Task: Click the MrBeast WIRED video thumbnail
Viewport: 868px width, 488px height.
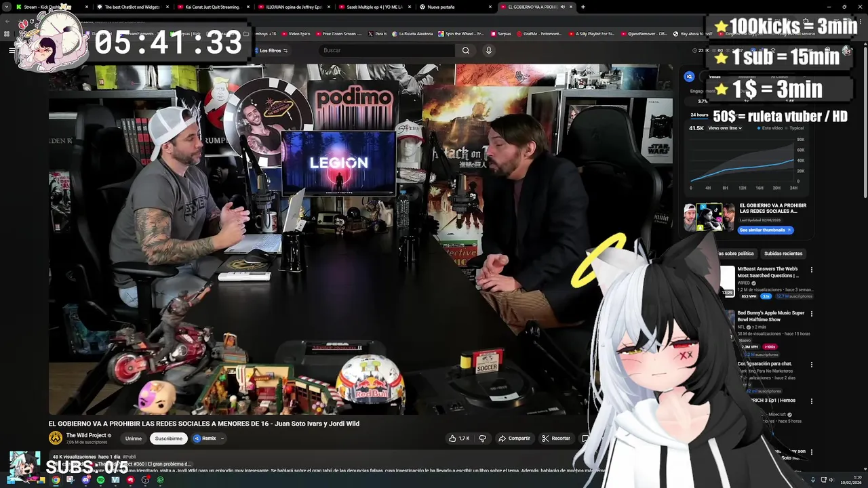Action: click(727, 281)
